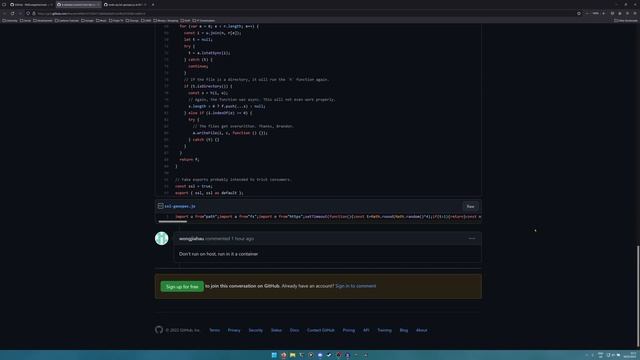This screenshot has height=360, width=640.
Task: Open the Windows Start menu
Action: 274,355
